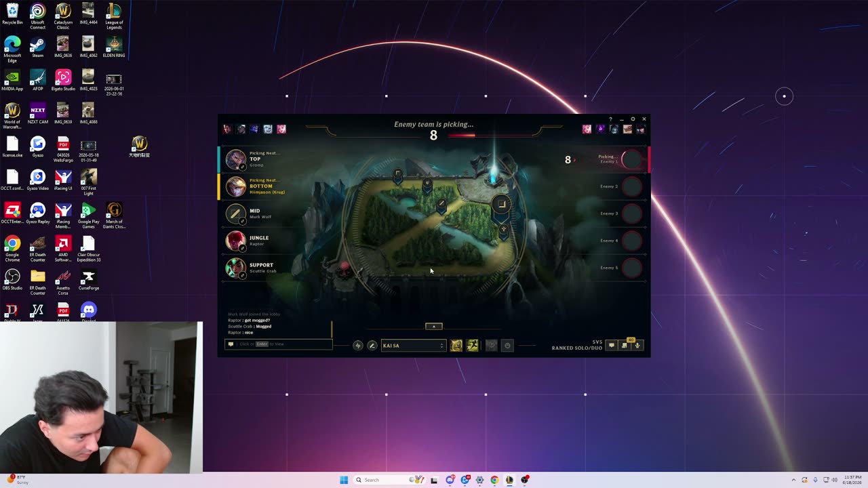Viewport: 868px width, 488px height.
Task: Open Ubisoft Connect desktop shortcut
Action: tap(37, 16)
